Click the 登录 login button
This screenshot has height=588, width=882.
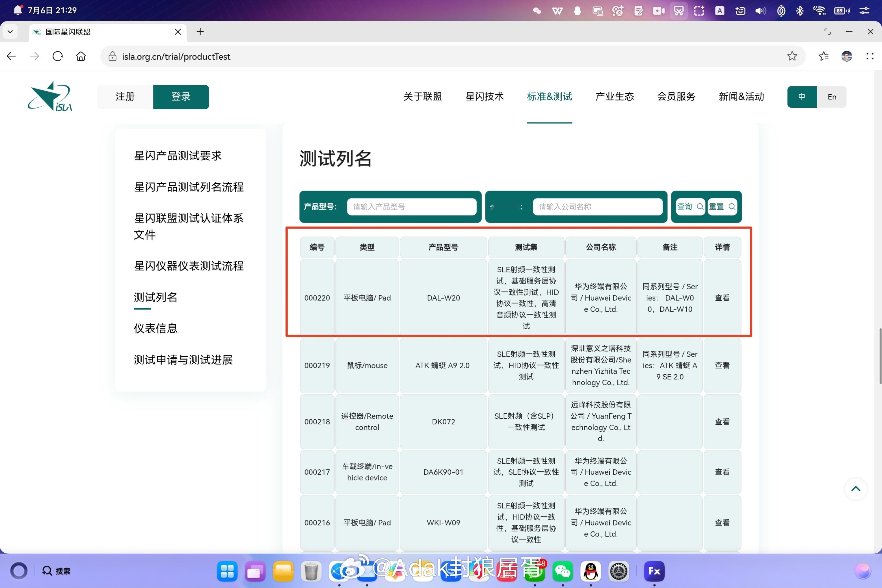(181, 97)
